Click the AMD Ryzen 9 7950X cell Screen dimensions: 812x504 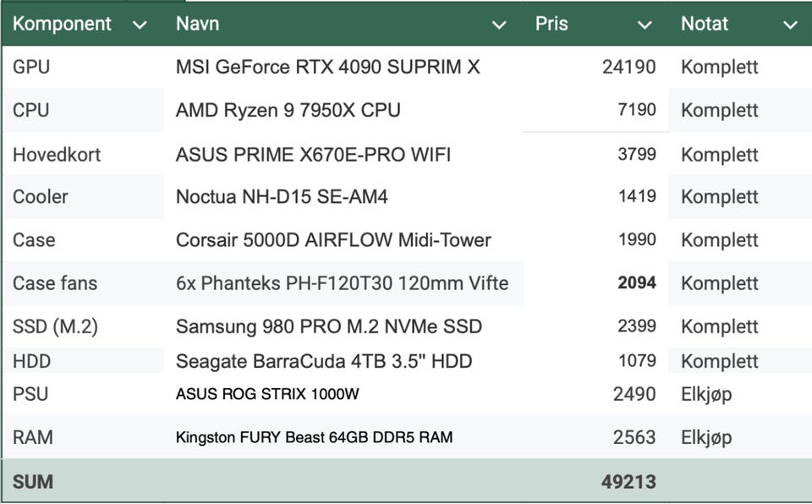[x=288, y=110]
